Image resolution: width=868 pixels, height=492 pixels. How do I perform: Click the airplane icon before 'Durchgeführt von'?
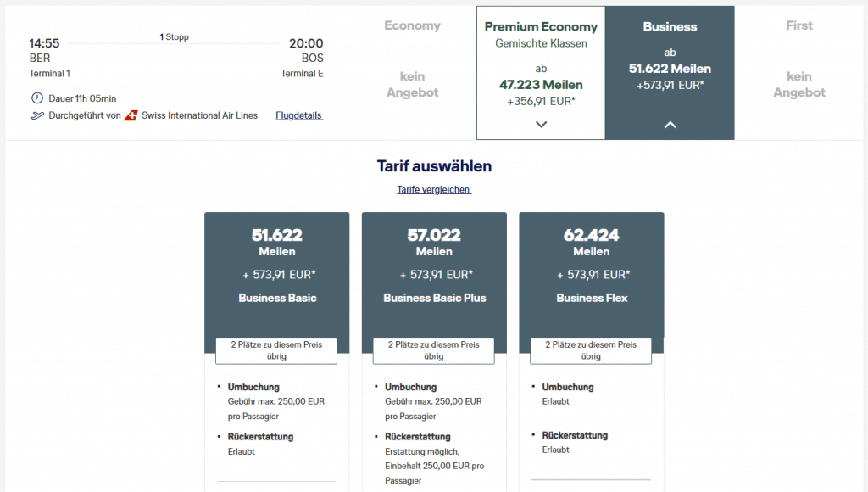point(36,115)
